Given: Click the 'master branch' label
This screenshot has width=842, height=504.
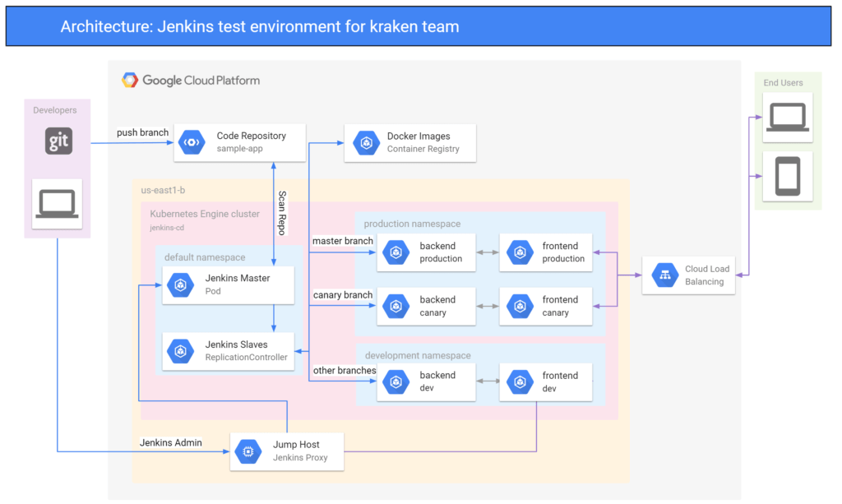Looking at the screenshot, I should point(343,241).
